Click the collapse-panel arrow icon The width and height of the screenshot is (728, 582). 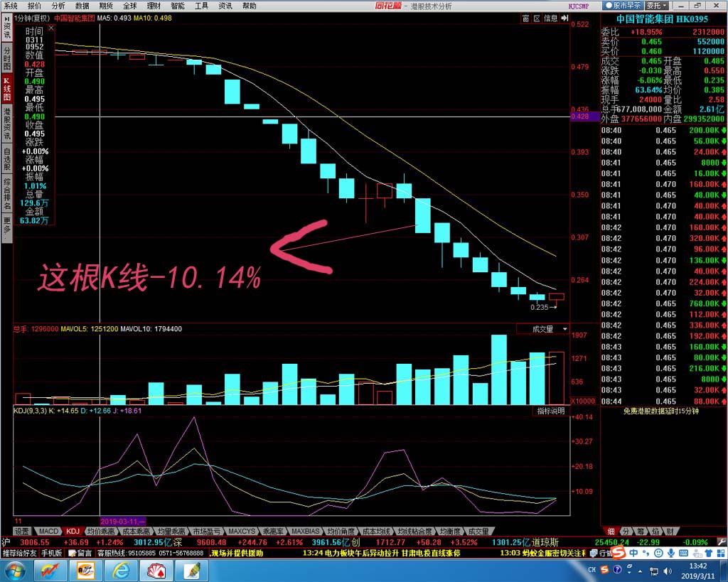[x=564, y=18]
